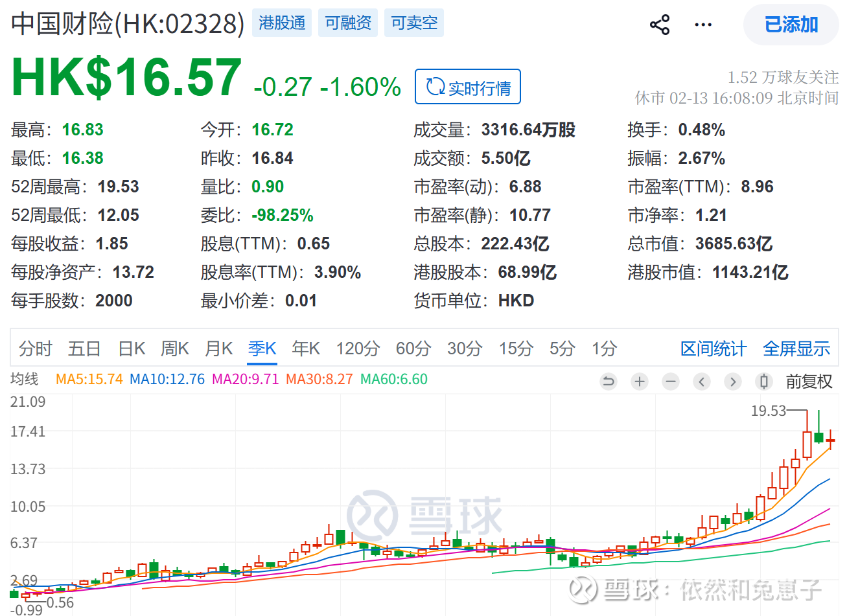
Task: Click the 每股净资产 value 13.72
Action: pyautogui.click(x=133, y=272)
